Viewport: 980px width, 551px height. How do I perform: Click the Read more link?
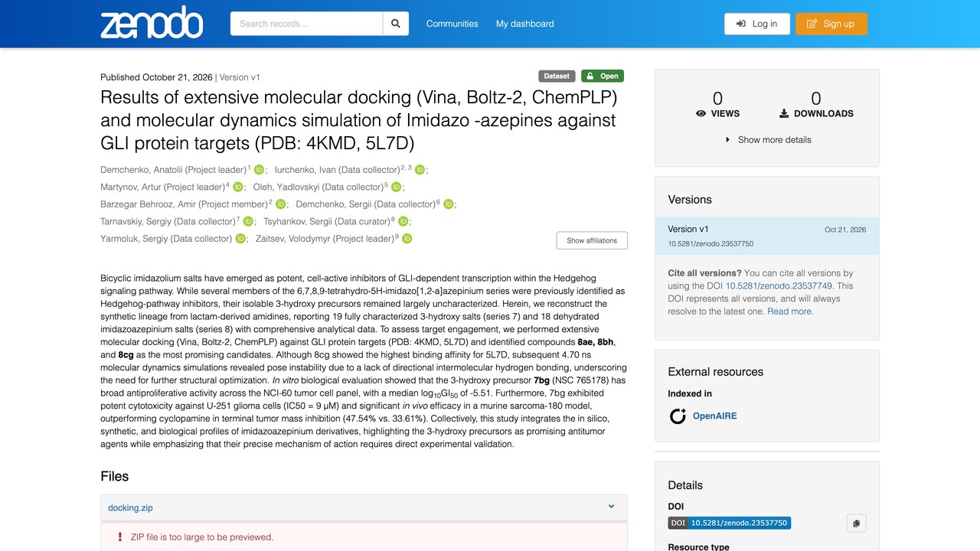790,311
